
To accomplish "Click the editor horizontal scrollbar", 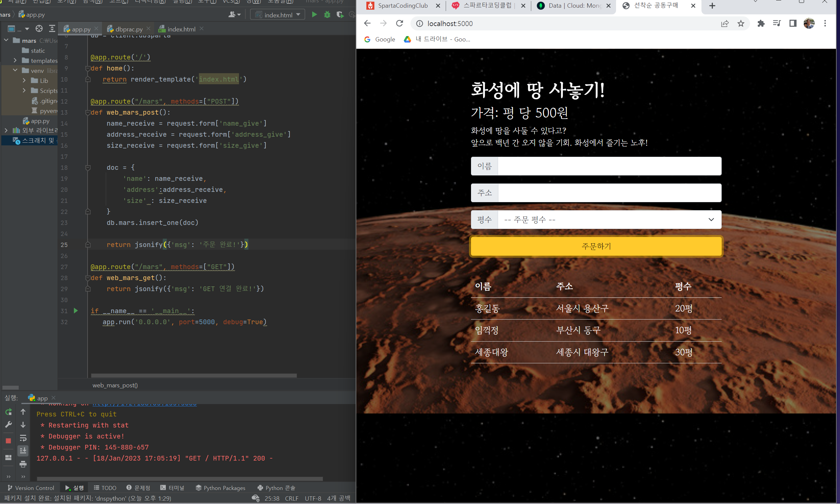I will click(x=194, y=375).
